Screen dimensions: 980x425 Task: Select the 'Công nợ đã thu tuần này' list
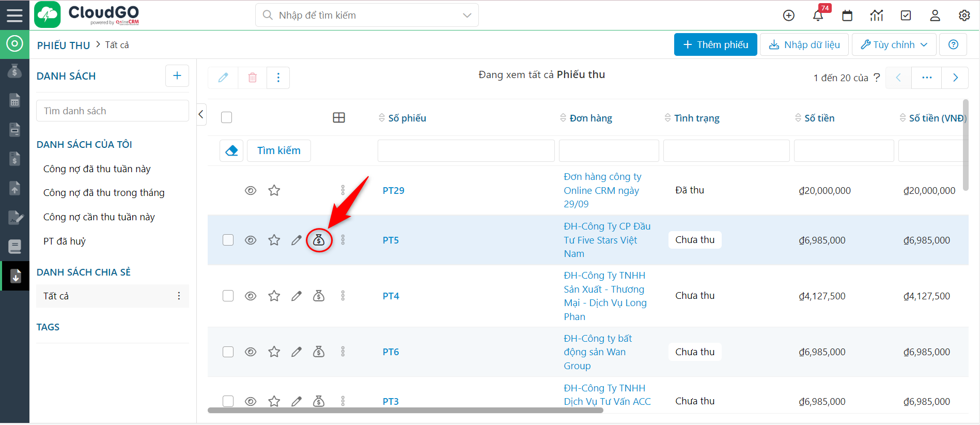(97, 169)
